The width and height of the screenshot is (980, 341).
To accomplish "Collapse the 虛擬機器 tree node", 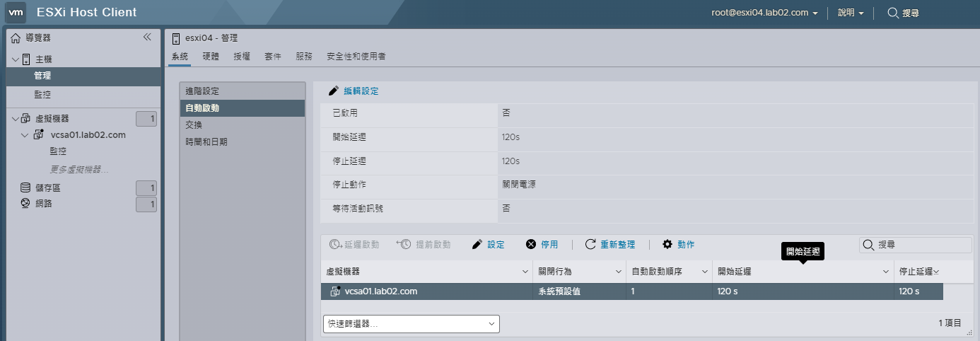I will coord(16,118).
